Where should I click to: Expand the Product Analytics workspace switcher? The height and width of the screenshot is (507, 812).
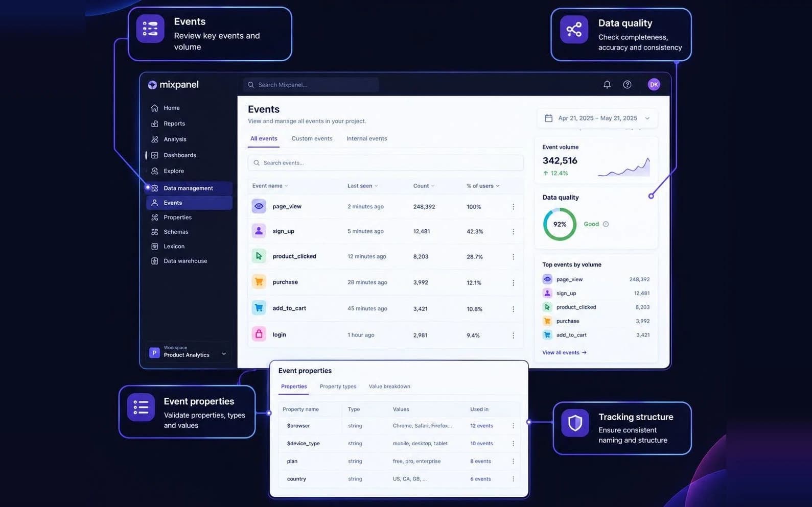[189, 352]
